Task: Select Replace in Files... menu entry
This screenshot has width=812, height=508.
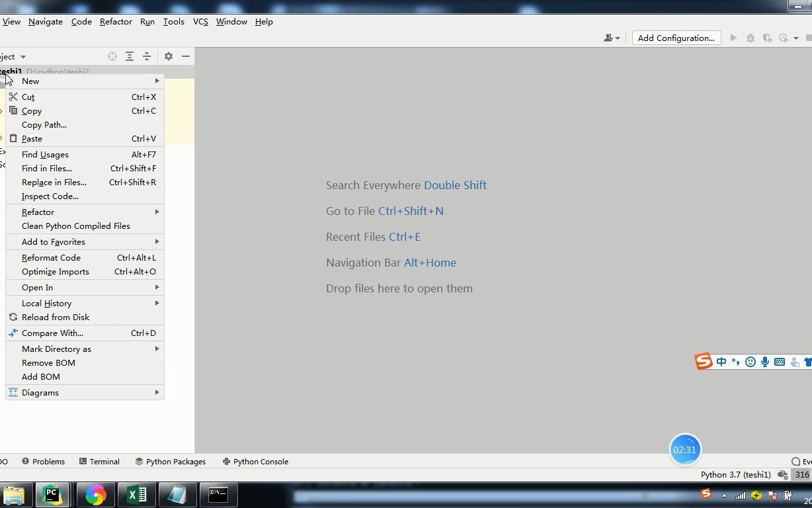Action: click(x=85, y=182)
